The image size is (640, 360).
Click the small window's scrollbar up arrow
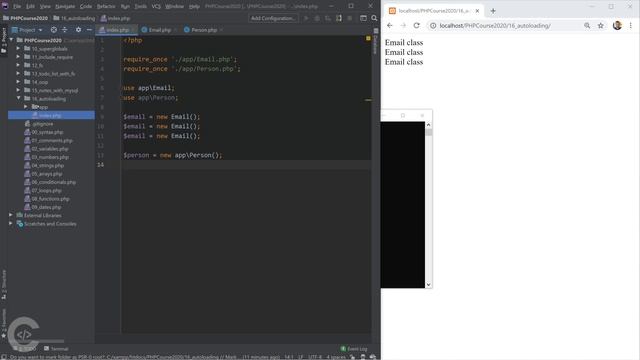coord(429,125)
